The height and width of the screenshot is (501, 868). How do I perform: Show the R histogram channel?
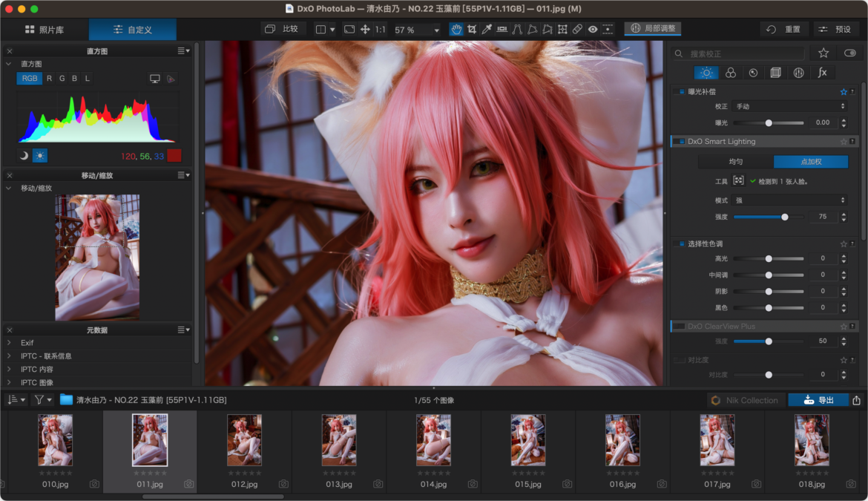click(49, 79)
